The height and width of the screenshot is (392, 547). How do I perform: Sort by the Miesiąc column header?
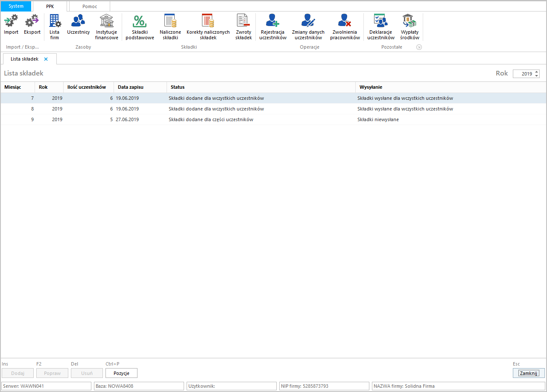pyautogui.click(x=18, y=87)
